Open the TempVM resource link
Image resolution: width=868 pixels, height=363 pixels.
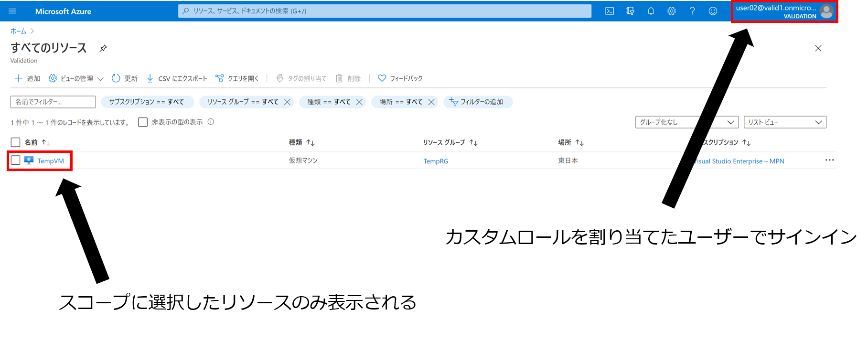click(51, 161)
